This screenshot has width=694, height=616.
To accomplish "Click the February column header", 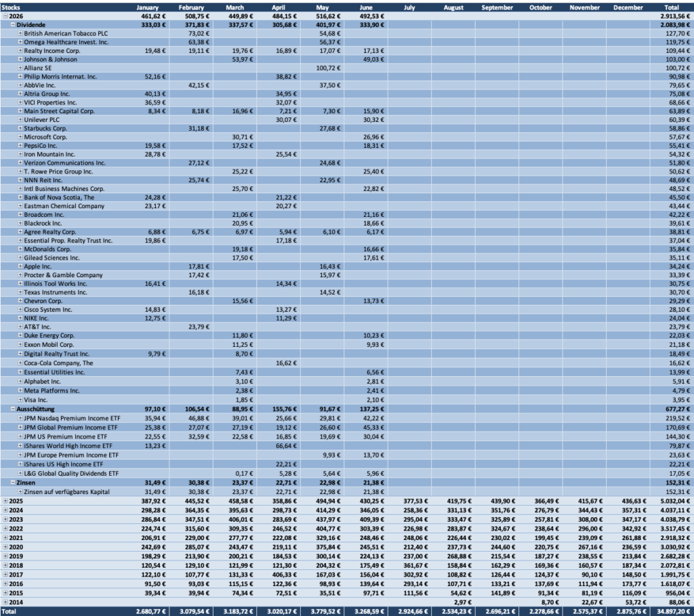I will (191, 7).
